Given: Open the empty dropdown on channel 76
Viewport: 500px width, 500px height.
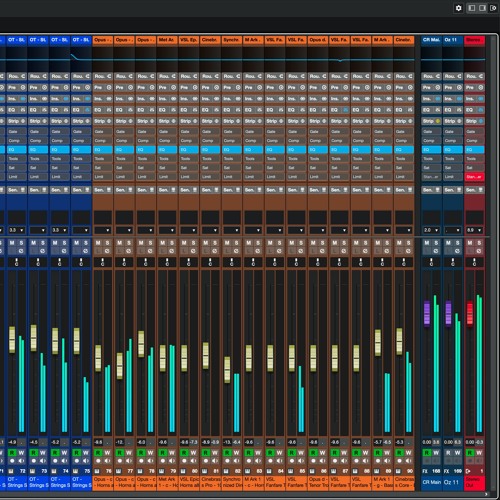Looking at the screenshot, I should pyautogui.click(x=103, y=230).
